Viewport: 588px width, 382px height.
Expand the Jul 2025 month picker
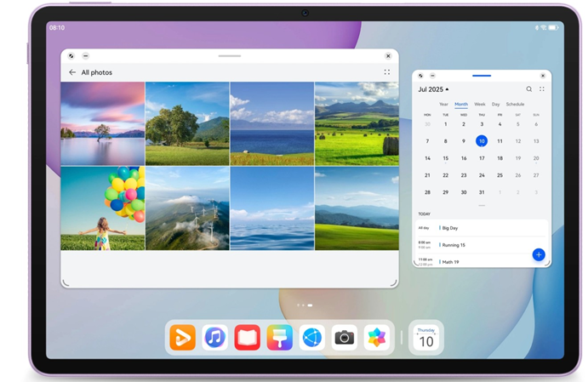tap(433, 89)
